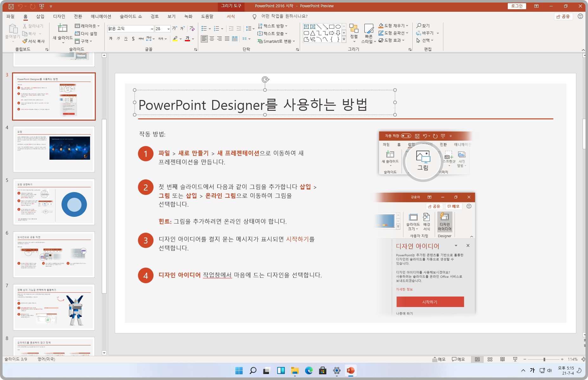
Task: Toggle the Notes pane (슬라이드 노트) in status bar
Action: [x=439, y=359]
